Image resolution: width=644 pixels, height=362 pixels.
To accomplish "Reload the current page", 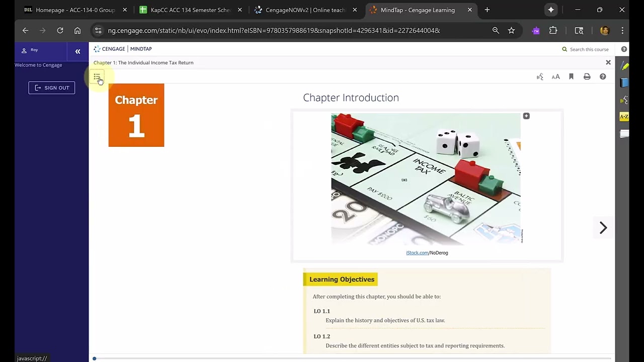I will tap(60, 31).
